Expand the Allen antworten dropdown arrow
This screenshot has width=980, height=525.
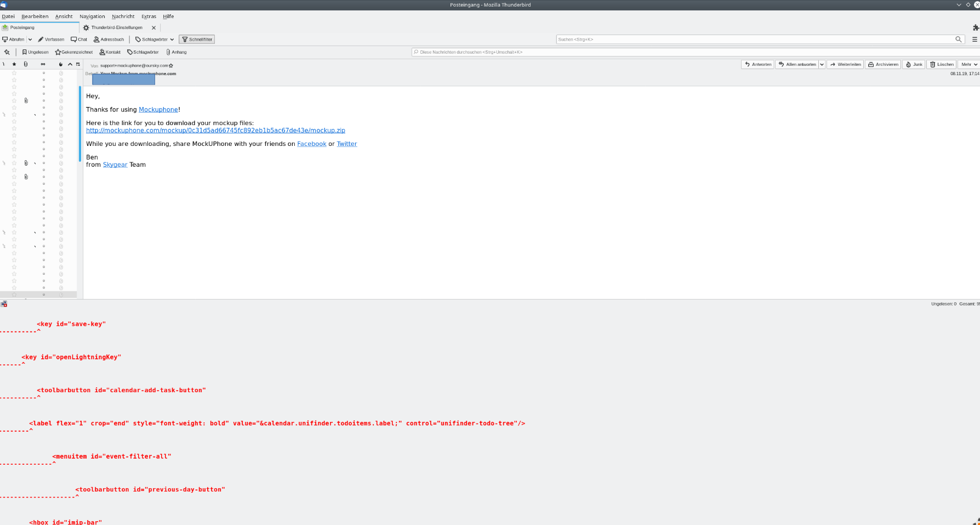click(822, 64)
